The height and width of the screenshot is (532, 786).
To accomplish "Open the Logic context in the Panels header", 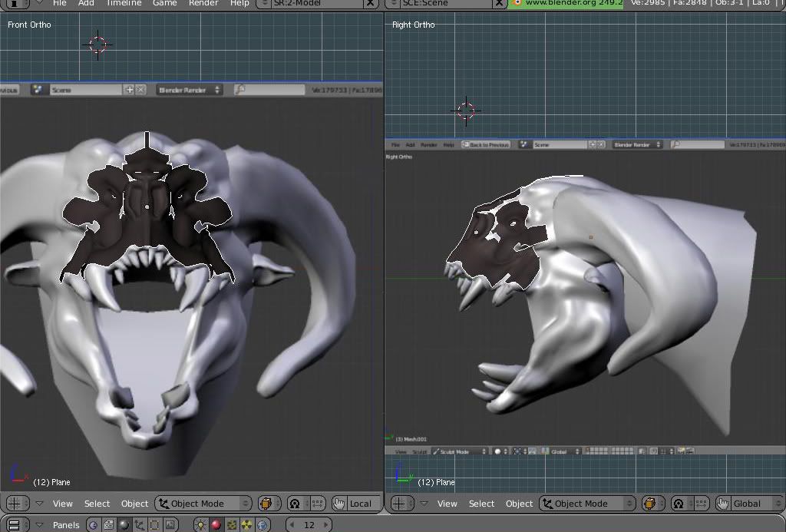I will [94, 525].
